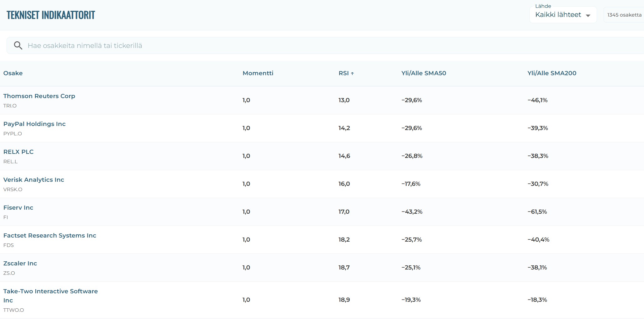Select Take-Two Interactive Software Inc link

(x=50, y=291)
